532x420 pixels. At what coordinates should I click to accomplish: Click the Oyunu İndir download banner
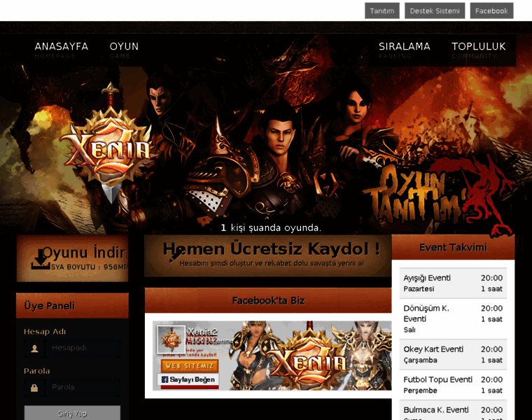[x=72, y=258]
